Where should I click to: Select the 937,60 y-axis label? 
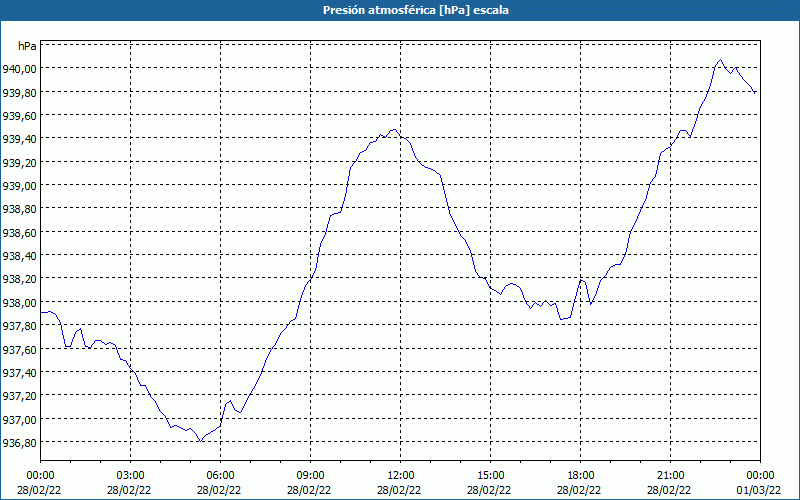[19, 349]
